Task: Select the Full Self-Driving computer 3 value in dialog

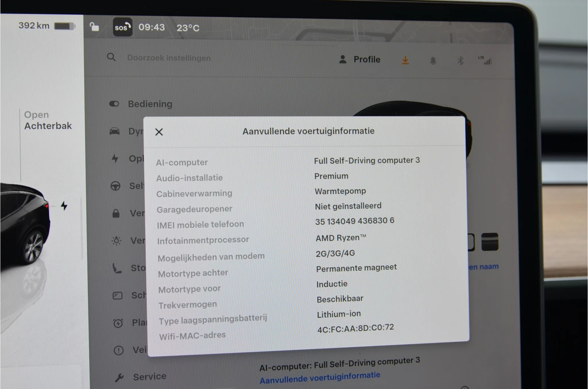Action: click(367, 161)
